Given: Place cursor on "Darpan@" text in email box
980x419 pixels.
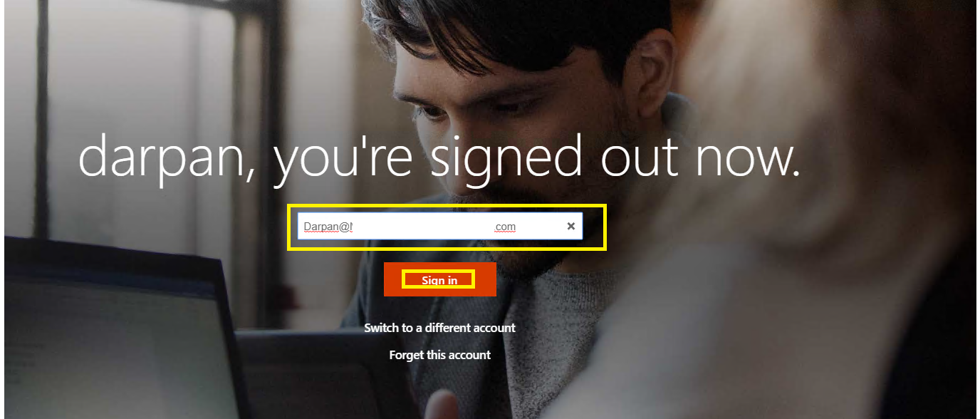Looking at the screenshot, I should tap(328, 227).
